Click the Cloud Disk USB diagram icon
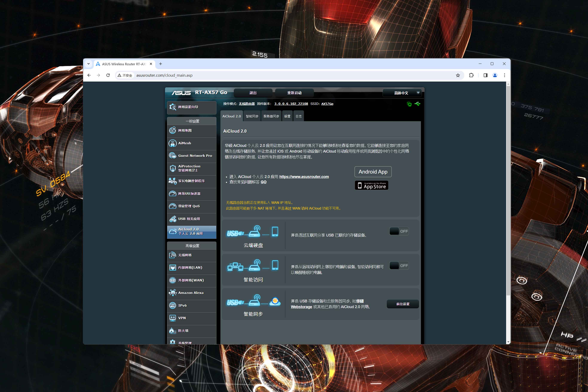Screen dimensions: 588x392 [252, 232]
